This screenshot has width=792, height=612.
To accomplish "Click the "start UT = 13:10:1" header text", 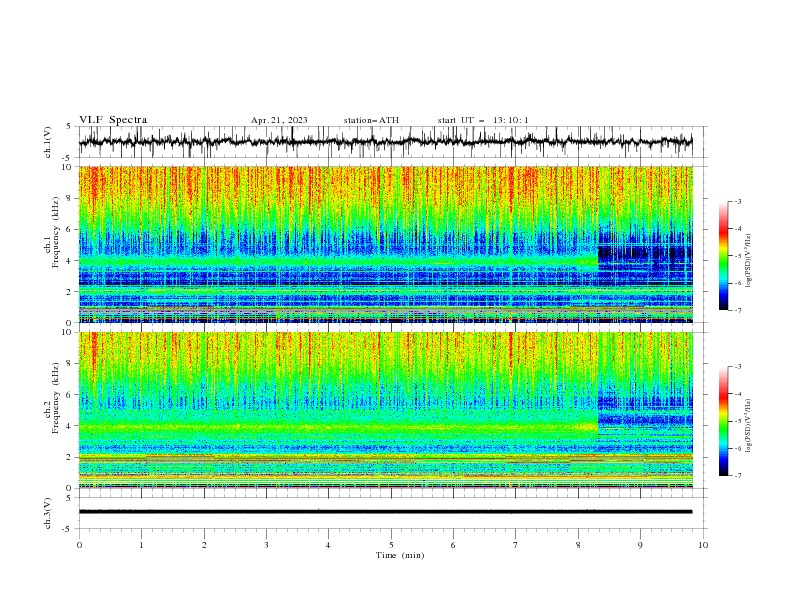I will click(x=483, y=120).
